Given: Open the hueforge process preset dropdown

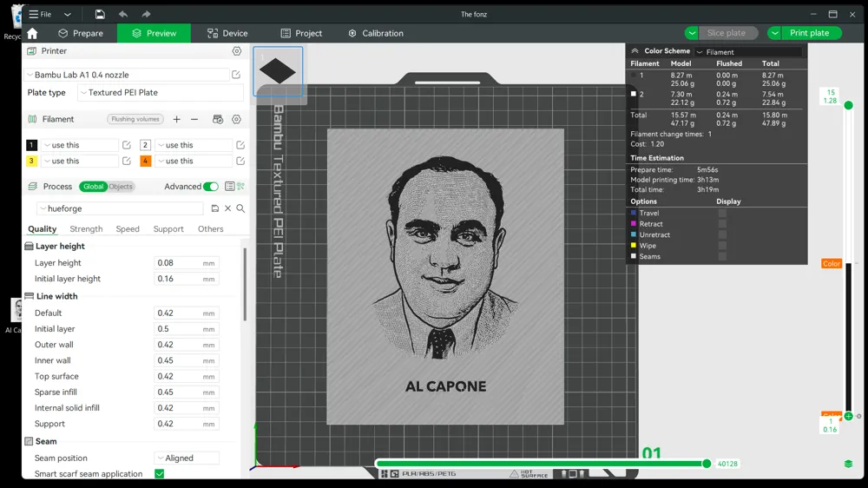Looking at the screenshot, I should [x=120, y=208].
